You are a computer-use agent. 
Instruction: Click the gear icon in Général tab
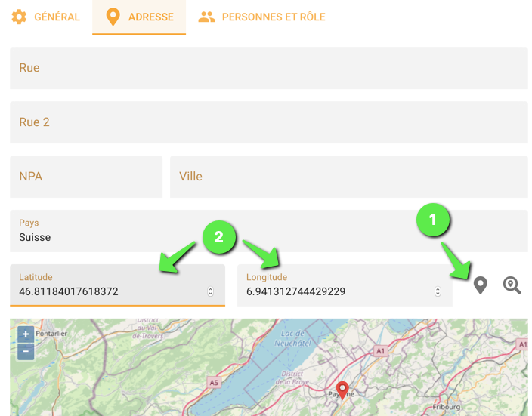[x=19, y=17]
